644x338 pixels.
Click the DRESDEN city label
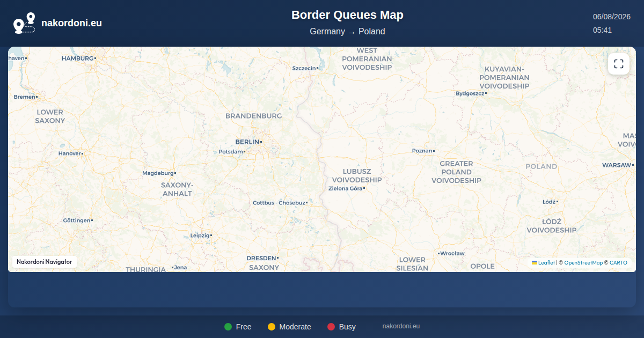(x=261, y=258)
